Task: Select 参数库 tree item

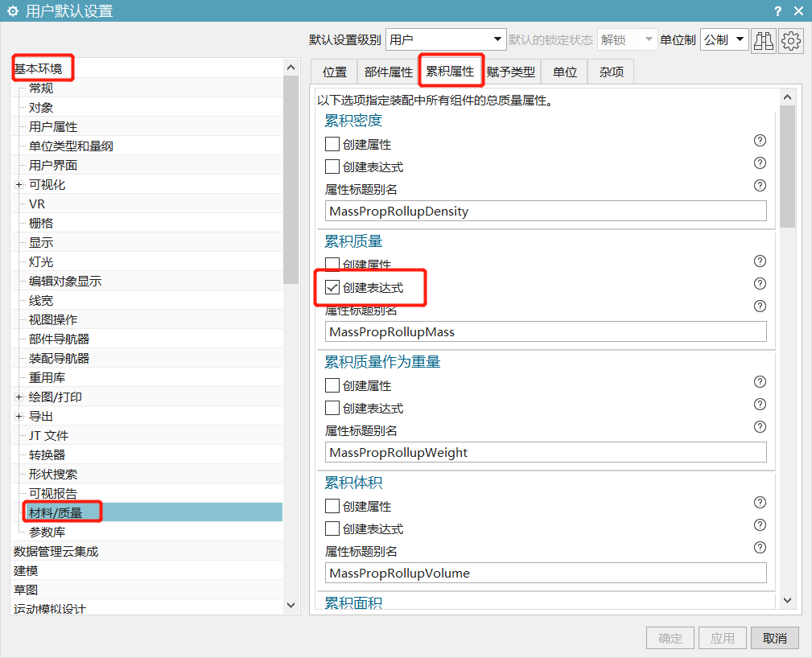Action: pos(47,533)
